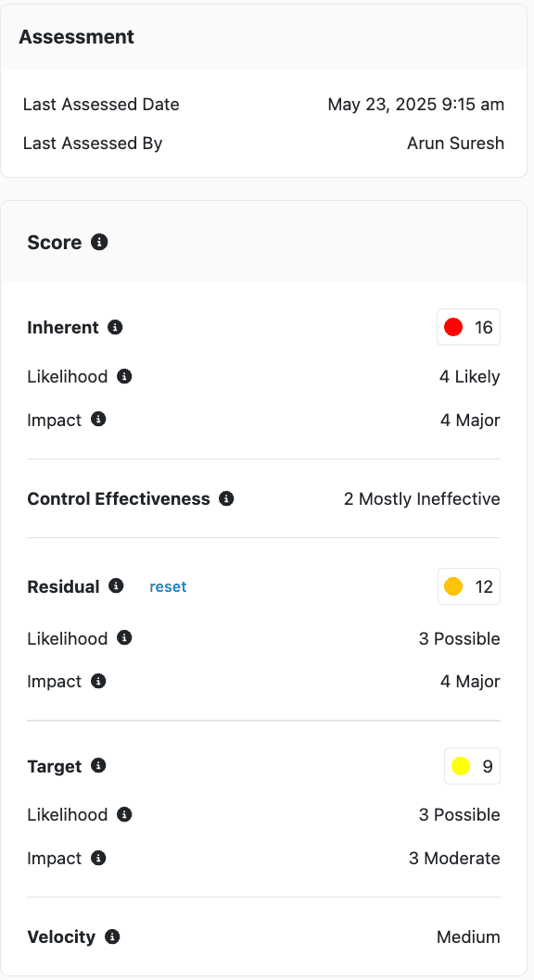This screenshot has width=534, height=980.
Task: Click the orange Residual score badge showing 12
Action: click(x=468, y=586)
